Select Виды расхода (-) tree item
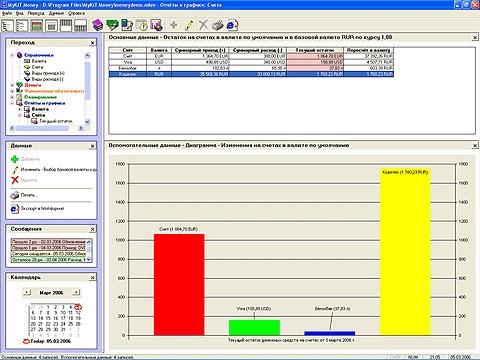 tap(47, 79)
